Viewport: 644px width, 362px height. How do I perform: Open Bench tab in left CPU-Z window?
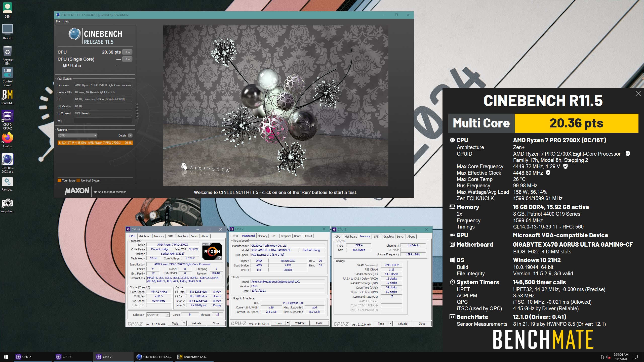pyautogui.click(x=194, y=236)
